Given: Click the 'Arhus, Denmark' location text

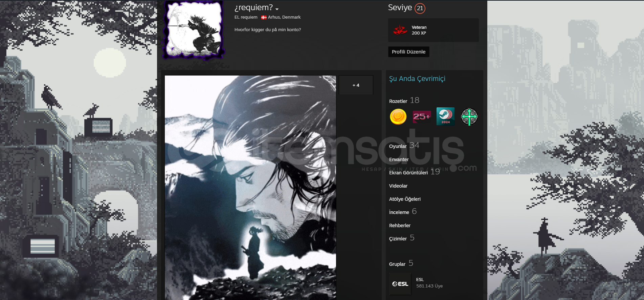Looking at the screenshot, I should (x=284, y=17).
